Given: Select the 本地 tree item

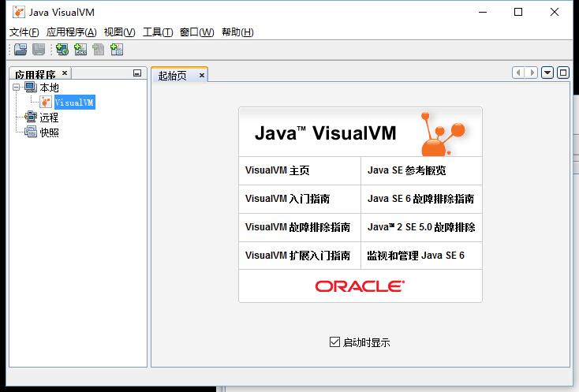Looking at the screenshot, I should click(x=49, y=88).
